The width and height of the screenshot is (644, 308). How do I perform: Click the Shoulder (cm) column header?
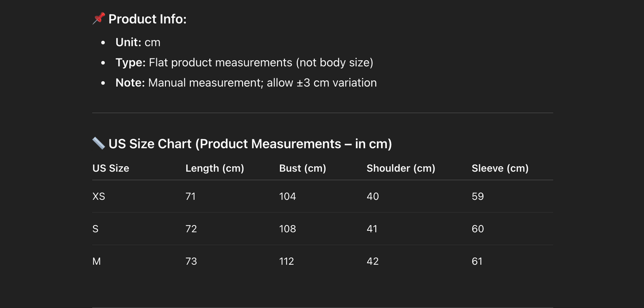(401, 168)
